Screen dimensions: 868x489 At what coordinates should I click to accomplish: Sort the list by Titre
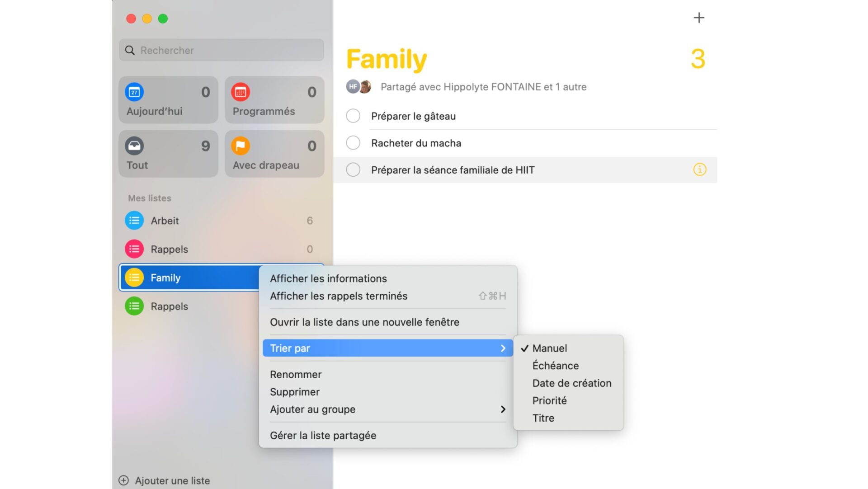click(569, 418)
